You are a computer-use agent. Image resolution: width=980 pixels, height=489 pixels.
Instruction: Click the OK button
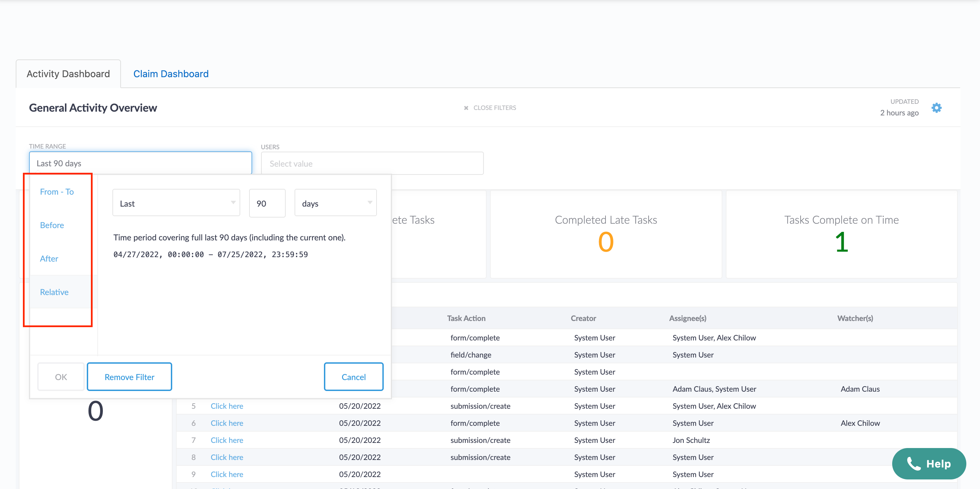point(61,377)
